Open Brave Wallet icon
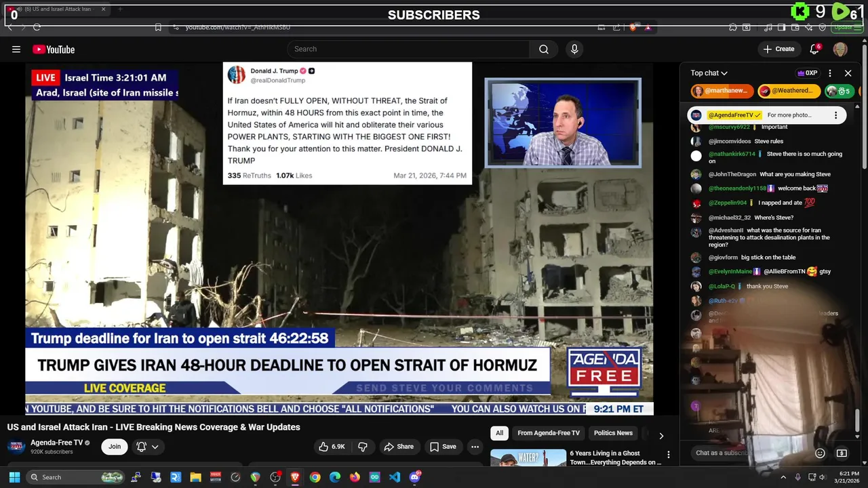 [795, 27]
